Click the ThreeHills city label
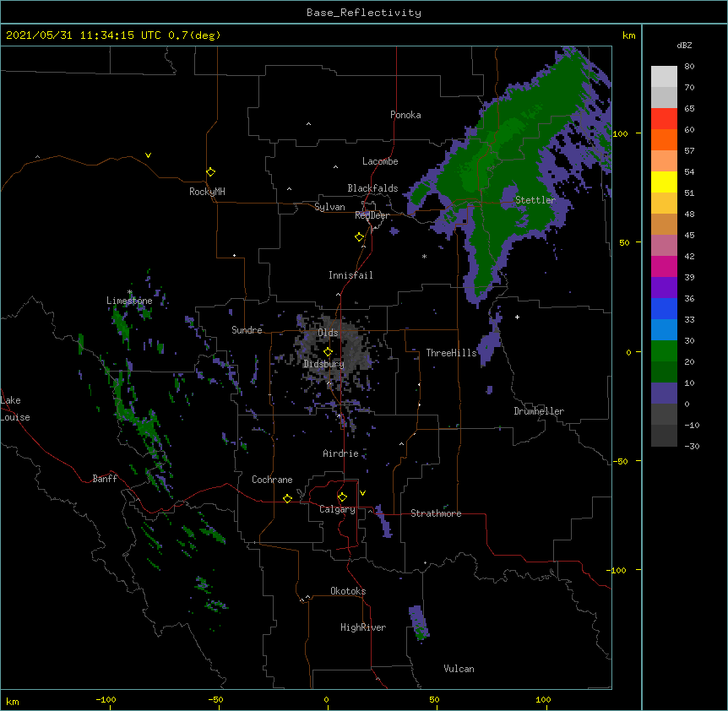This screenshot has height=711, width=728. [452, 353]
